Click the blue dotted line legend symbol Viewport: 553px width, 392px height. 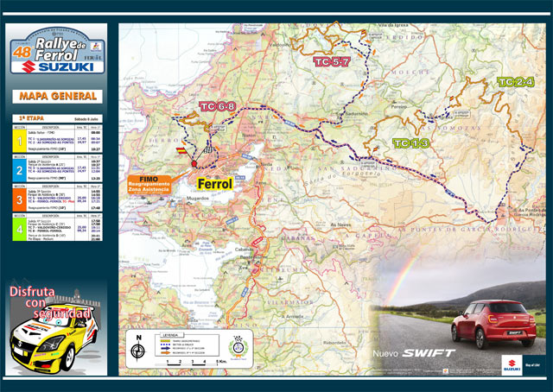166,345
